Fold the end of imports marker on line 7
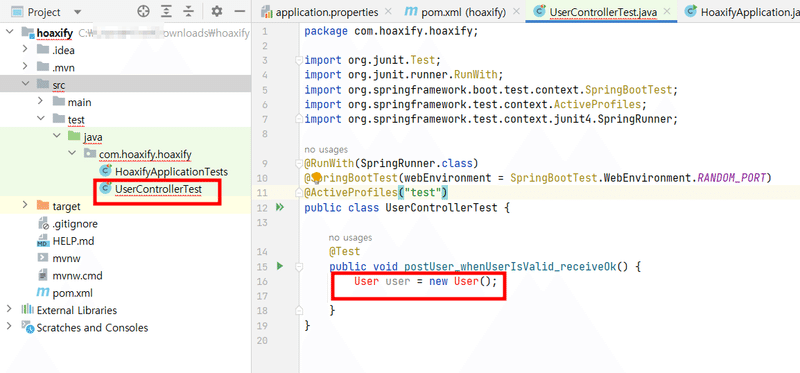Viewport: 800px width, 373px height. [x=299, y=119]
